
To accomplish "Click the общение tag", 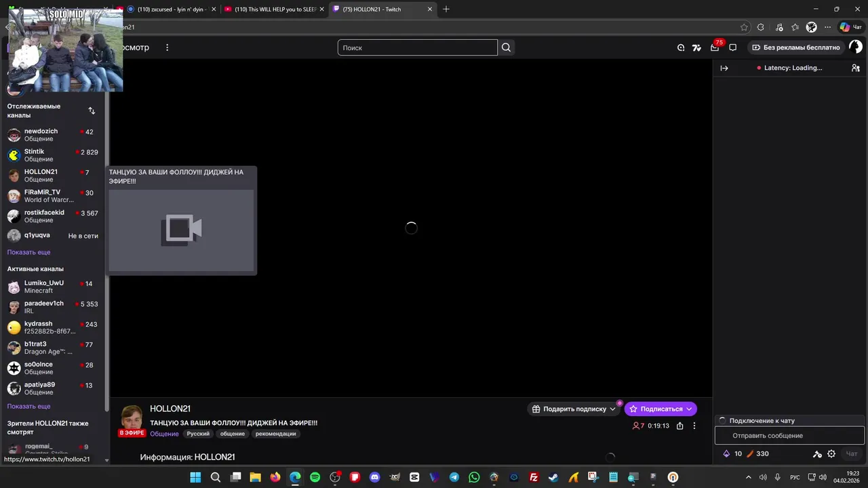I will (233, 434).
